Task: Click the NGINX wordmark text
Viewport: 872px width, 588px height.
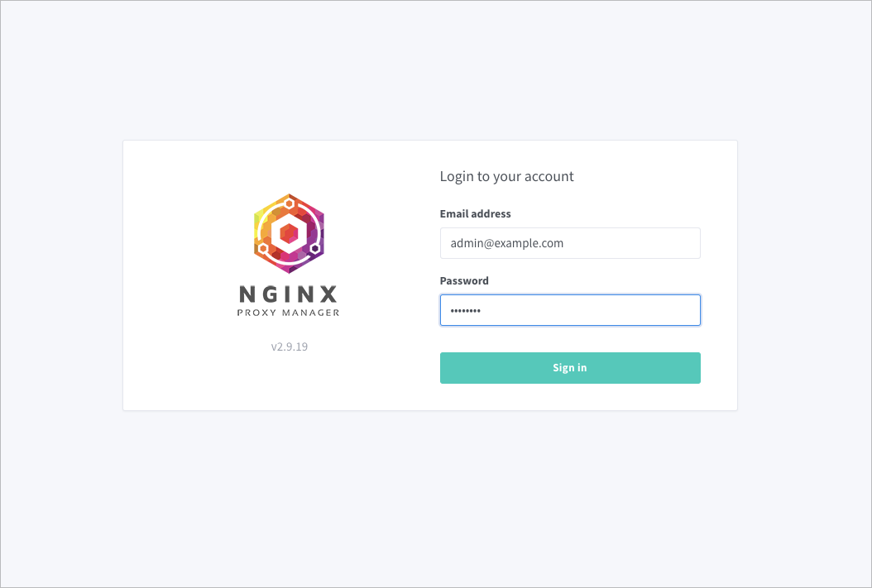Action: (289, 294)
